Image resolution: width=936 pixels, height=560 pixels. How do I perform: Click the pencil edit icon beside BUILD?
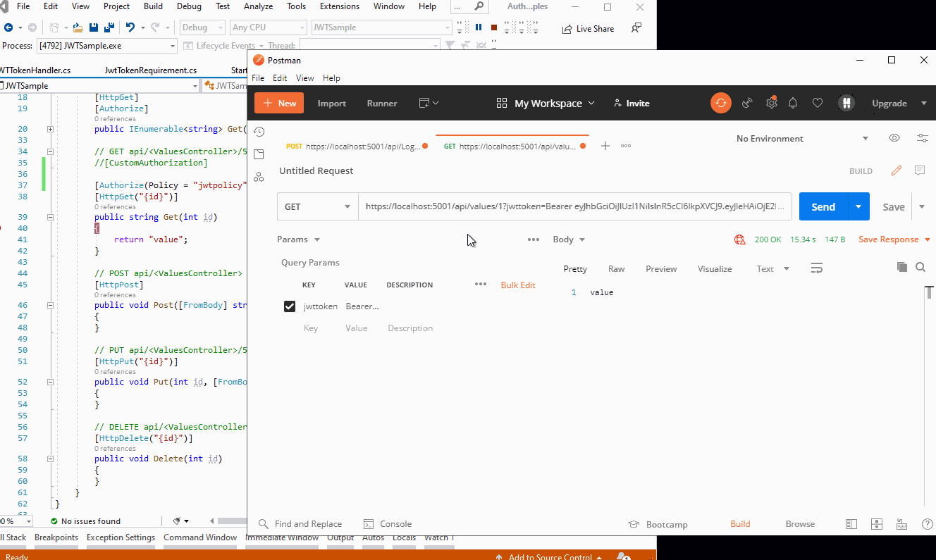(x=897, y=170)
